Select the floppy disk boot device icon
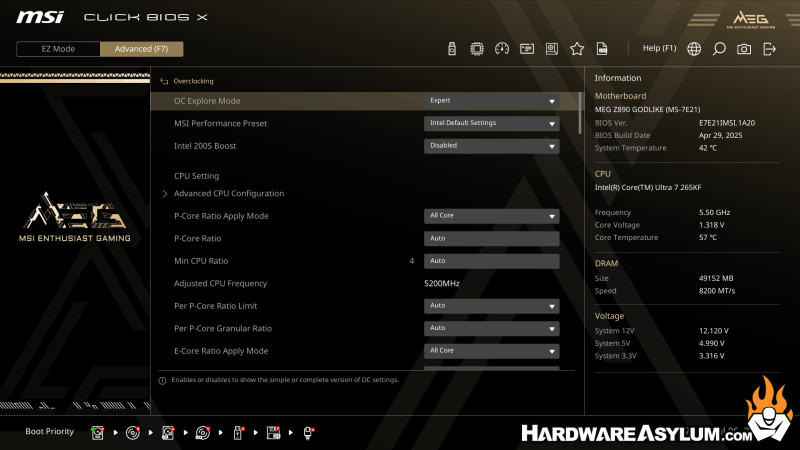Screen dimensions: 800x450 click(x=273, y=433)
